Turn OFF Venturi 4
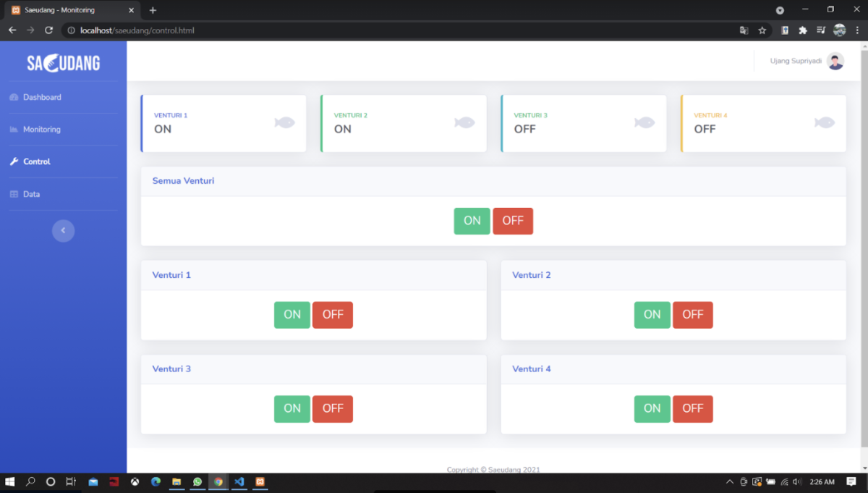Viewport: 868px width, 493px height. click(x=692, y=409)
